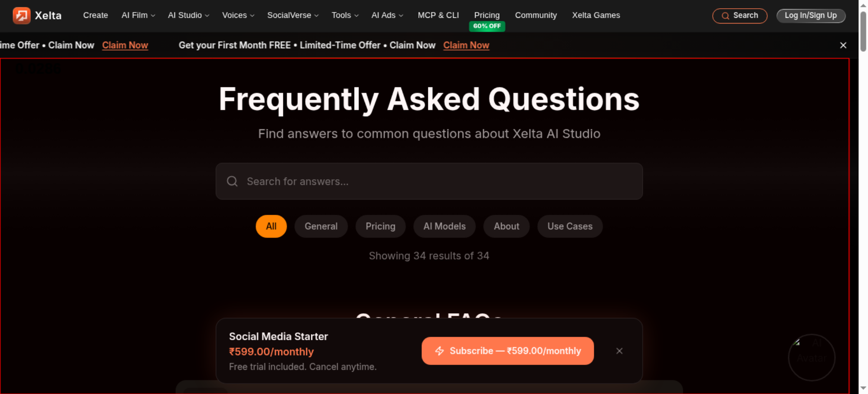Viewport: 868px width, 394px height.
Task: Expand the AI Studio dropdown menu
Action: pyautogui.click(x=189, y=15)
